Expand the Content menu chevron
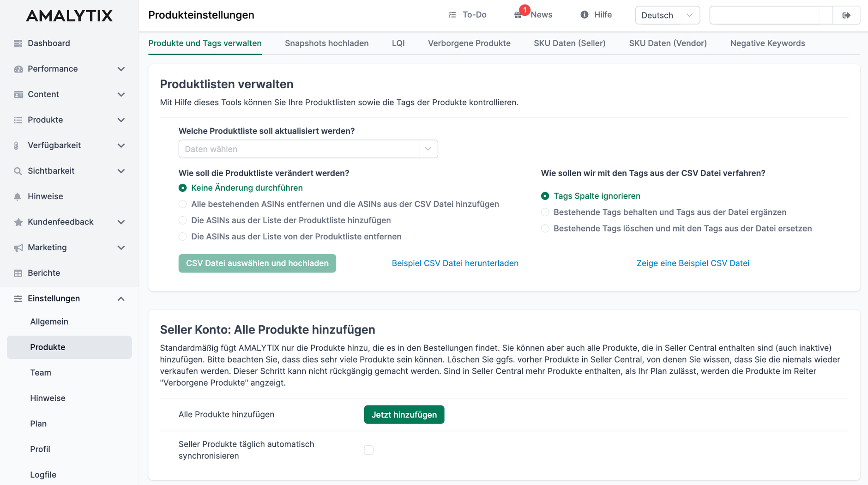Image resolution: width=868 pixels, height=485 pixels. 121,94
